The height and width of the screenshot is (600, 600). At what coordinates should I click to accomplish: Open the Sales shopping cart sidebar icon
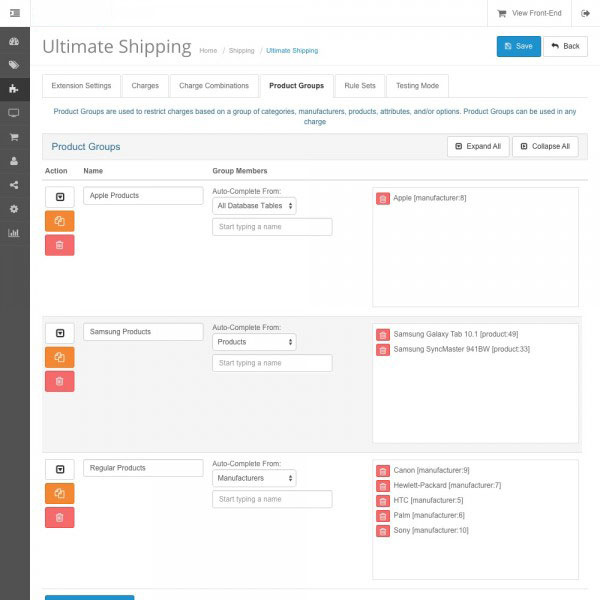[x=14, y=137]
